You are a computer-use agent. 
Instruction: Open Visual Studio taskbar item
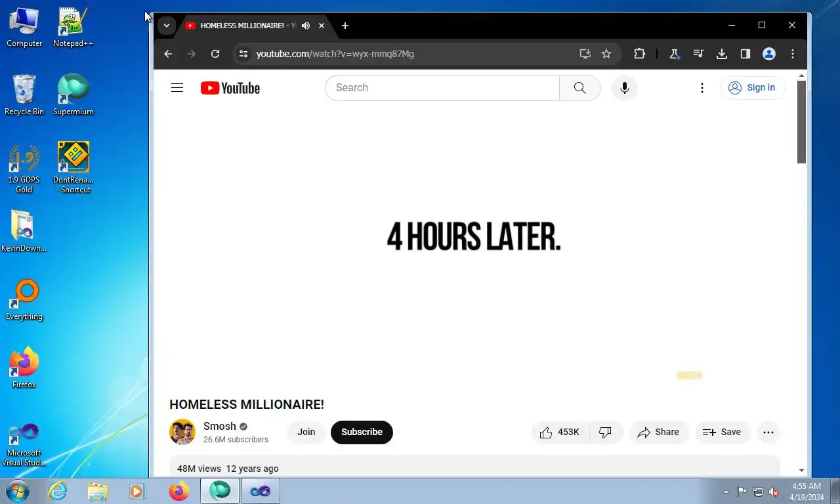pos(261,491)
